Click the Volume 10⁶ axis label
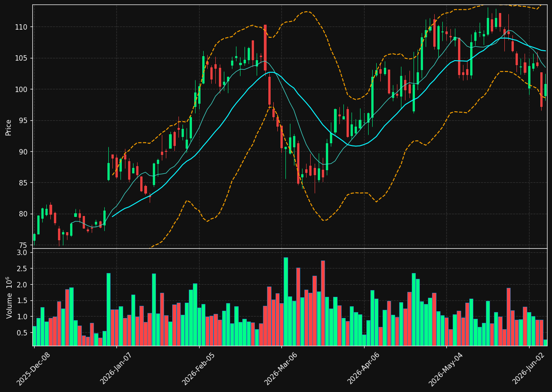The width and height of the screenshot is (552, 392). tap(9, 297)
